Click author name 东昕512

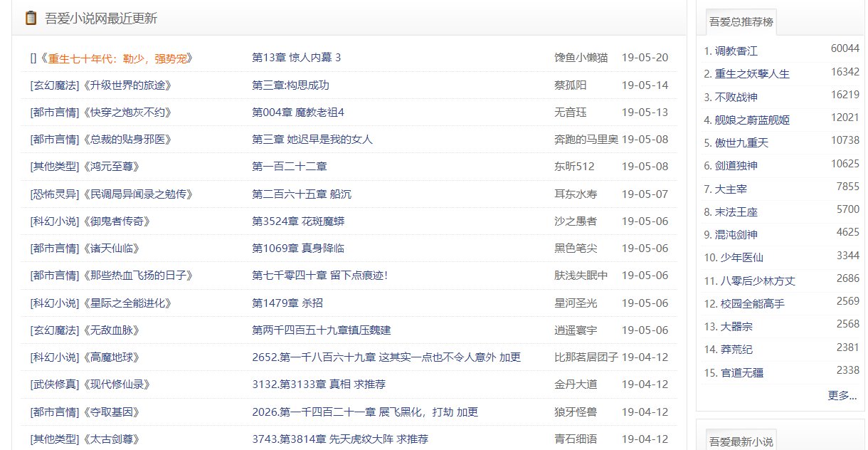pos(574,167)
